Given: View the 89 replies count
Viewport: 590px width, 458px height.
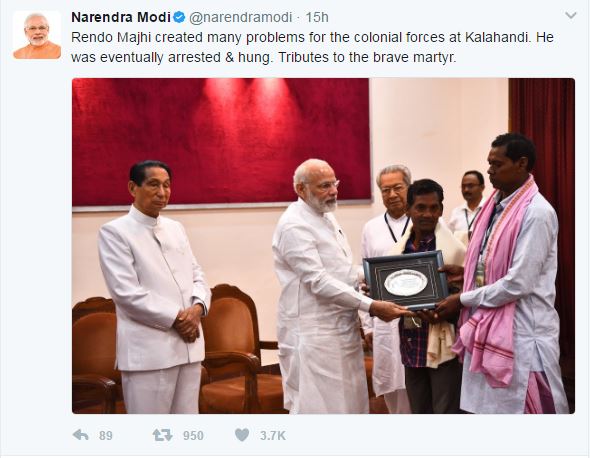Looking at the screenshot, I should [105, 435].
